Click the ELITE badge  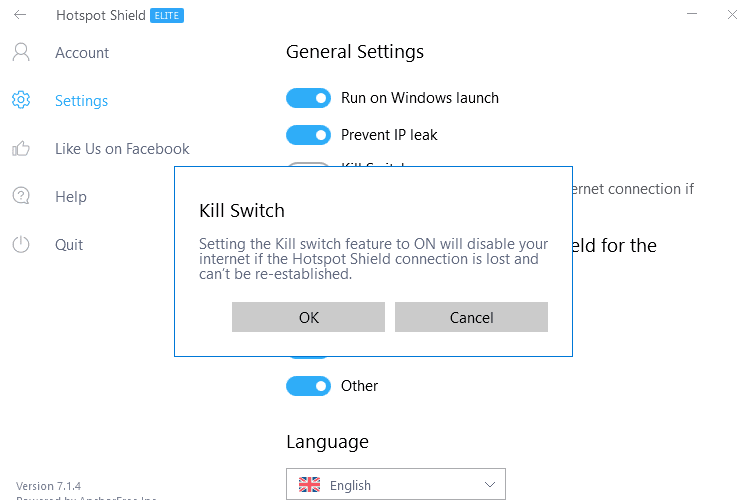click(167, 16)
